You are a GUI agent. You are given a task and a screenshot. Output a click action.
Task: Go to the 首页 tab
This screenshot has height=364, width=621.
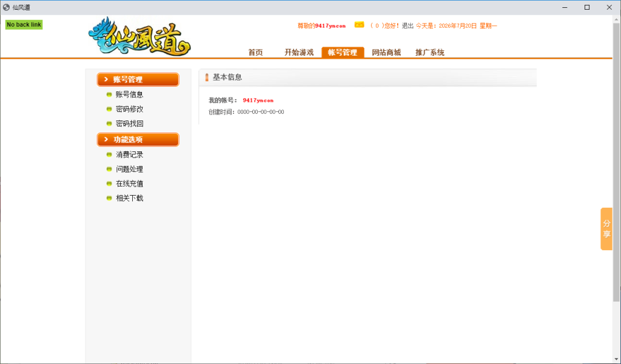255,52
